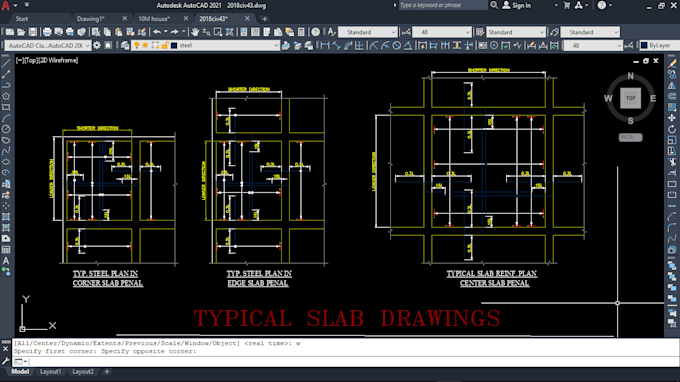Screen dimensions: 680x382
Task: Click the viewport [Top] view control label
Action: 31,60
